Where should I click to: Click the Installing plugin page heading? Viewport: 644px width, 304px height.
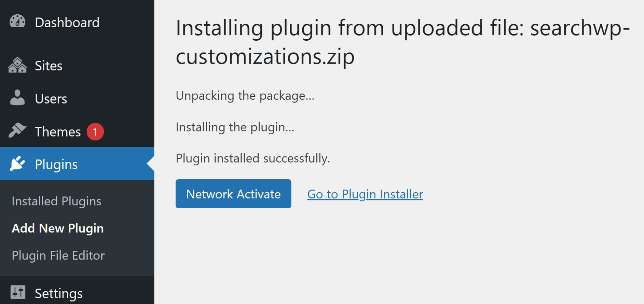[402, 42]
